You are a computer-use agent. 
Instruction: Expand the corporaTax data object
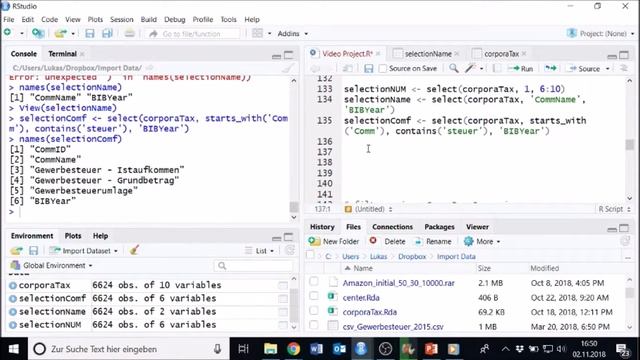(x=13, y=286)
